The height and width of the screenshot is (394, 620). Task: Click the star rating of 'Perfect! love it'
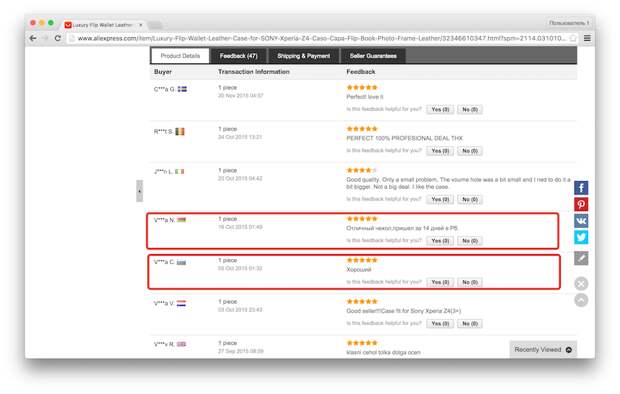[x=362, y=87]
